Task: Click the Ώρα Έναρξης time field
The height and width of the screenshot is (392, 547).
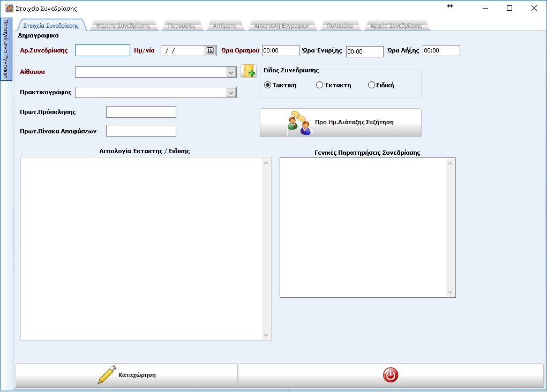Action: point(364,51)
